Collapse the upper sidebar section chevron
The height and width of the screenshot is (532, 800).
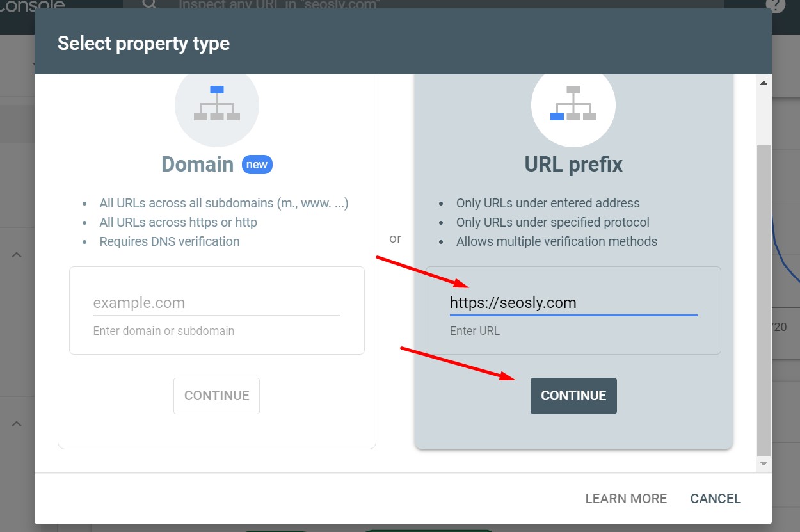[x=16, y=254]
